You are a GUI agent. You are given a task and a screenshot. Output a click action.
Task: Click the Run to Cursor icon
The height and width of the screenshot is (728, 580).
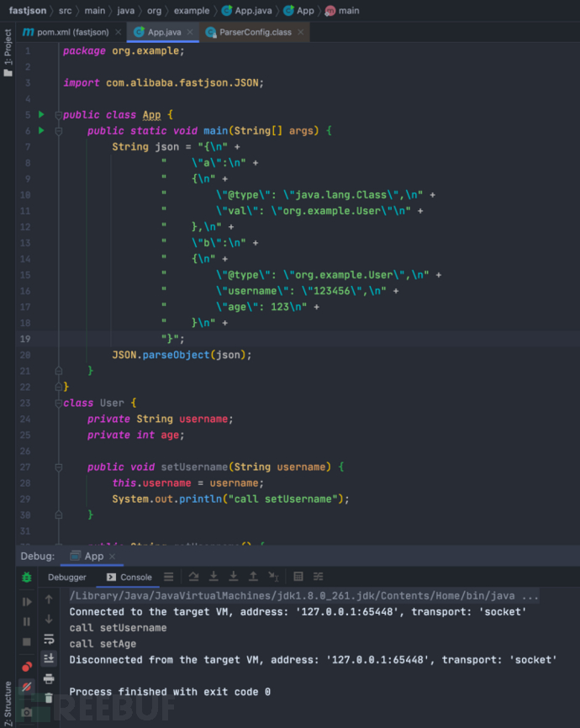click(273, 577)
